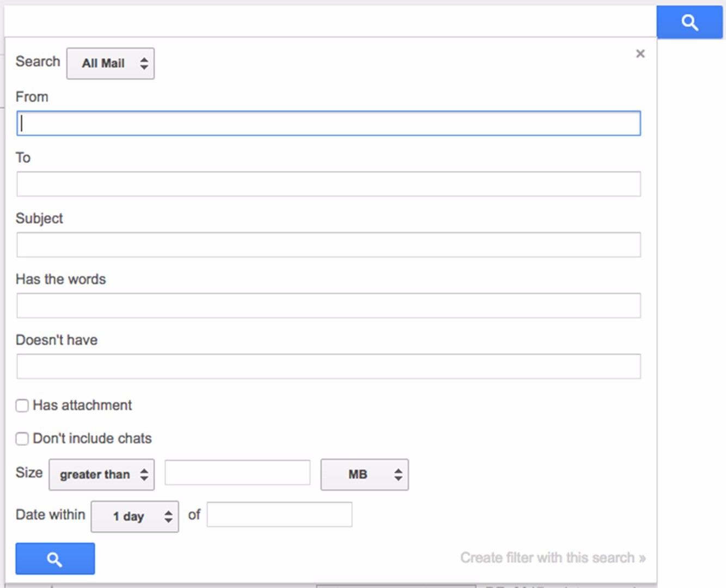Click the stepper arrows on All Mail selector
Image resolution: width=726 pixels, height=588 pixels.
click(143, 63)
